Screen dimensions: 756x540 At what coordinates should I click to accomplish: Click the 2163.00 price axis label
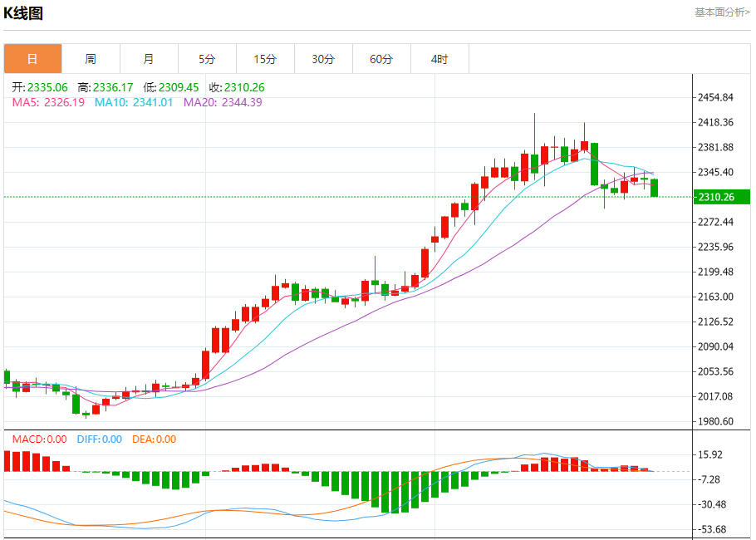coord(715,297)
